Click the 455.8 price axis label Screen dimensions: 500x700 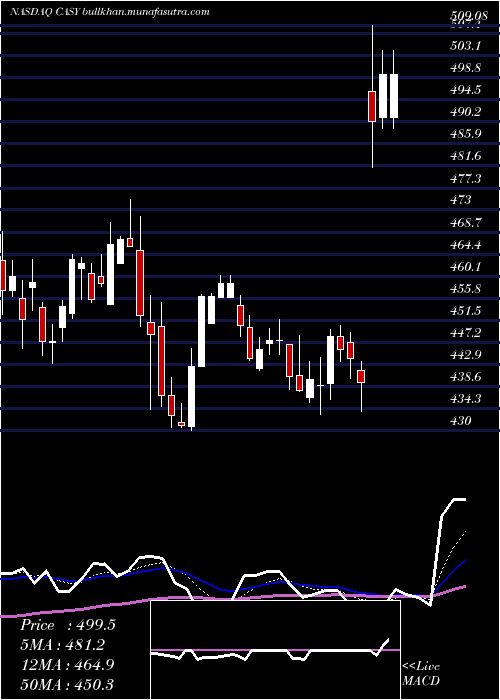[x=465, y=289]
